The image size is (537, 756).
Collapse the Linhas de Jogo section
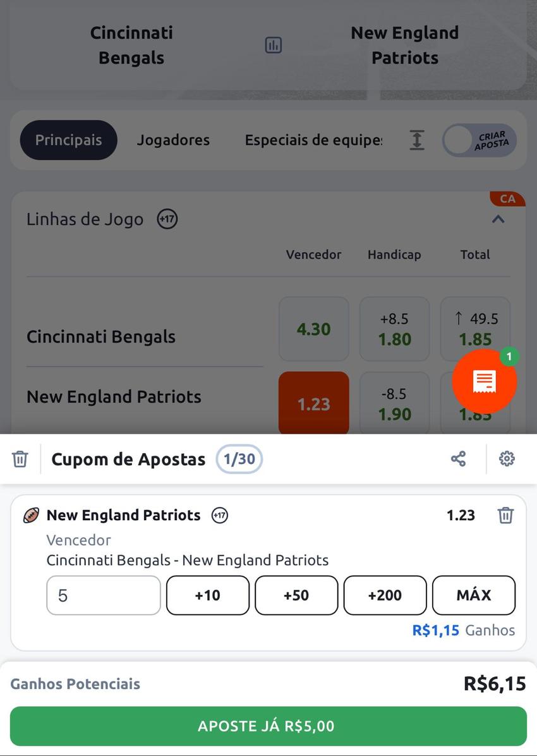click(498, 219)
